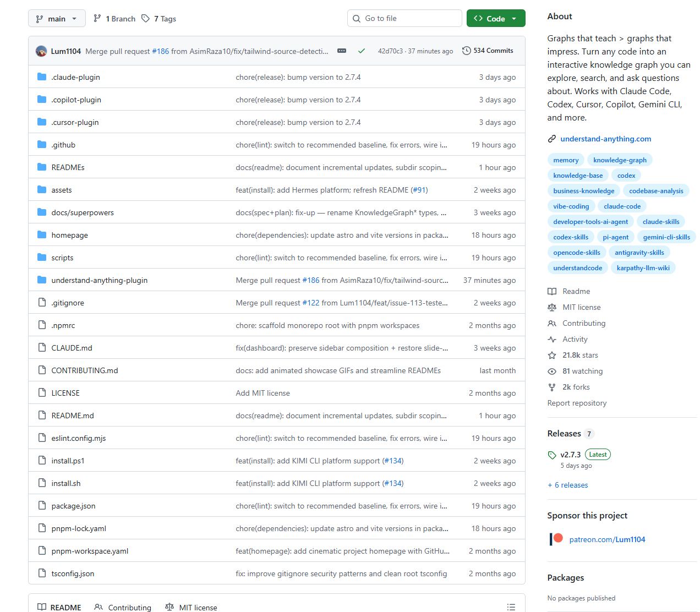Click the eslint.config.mjs file icon
700x612 pixels.
(42, 438)
